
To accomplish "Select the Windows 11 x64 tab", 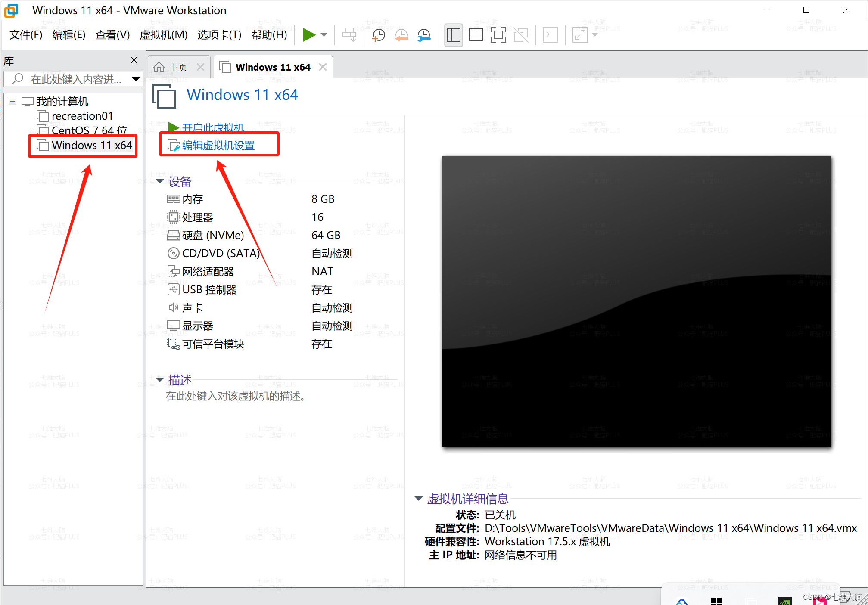I will 273,67.
